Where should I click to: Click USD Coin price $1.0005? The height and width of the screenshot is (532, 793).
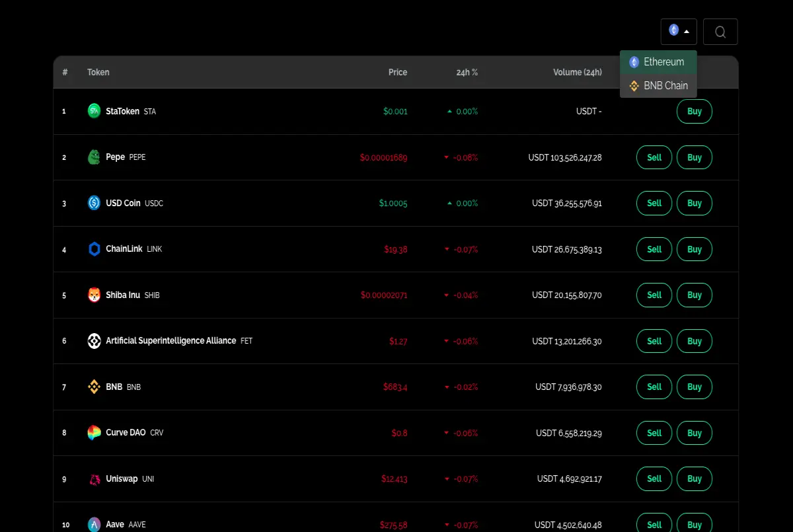393,204
